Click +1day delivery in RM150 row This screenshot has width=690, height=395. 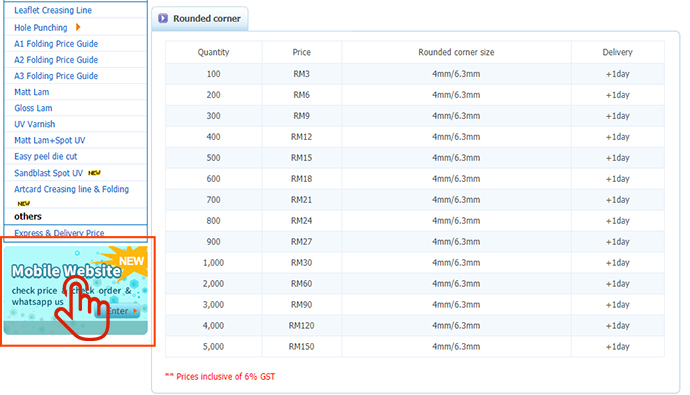pos(618,347)
